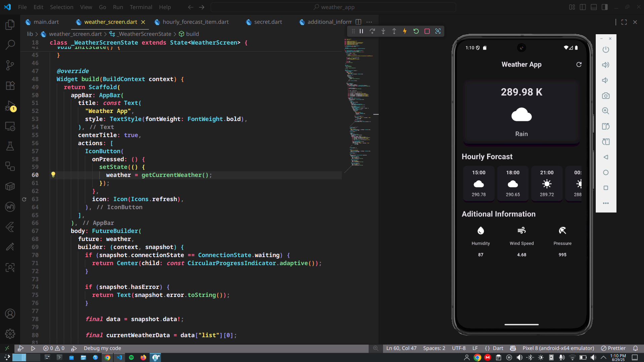The width and height of the screenshot is (644, 362).
Task: Open the editor More Actions ellipsis
Action: coord(369,22)
